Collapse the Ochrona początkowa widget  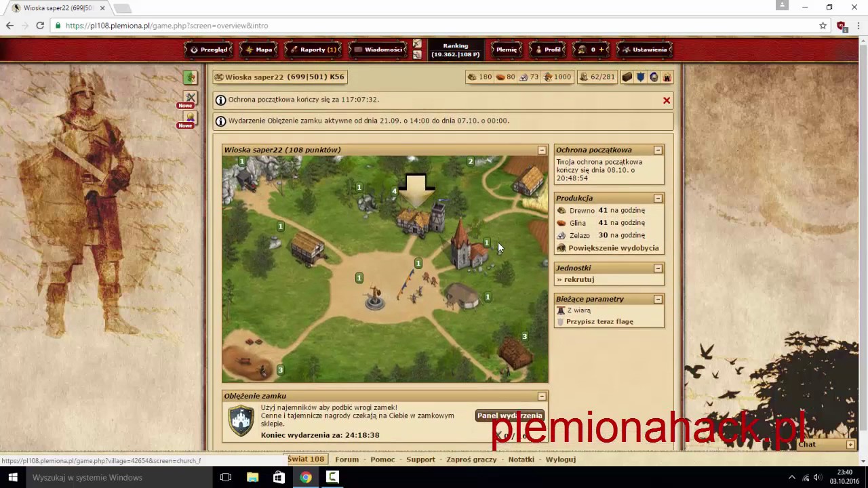coord(658,150)
